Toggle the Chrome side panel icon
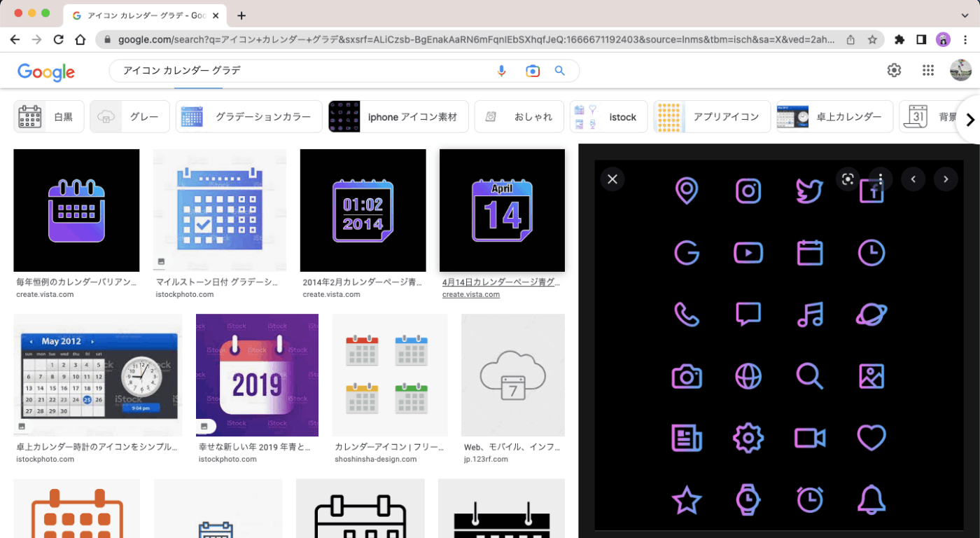This screenshot has width=980, height=538. click(x=922, y=40)
